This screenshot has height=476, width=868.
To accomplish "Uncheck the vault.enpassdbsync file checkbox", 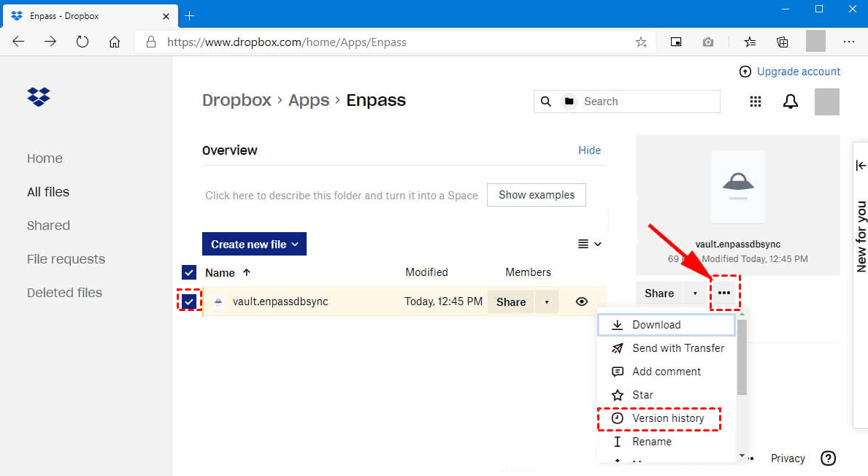I will coord(189,302).
